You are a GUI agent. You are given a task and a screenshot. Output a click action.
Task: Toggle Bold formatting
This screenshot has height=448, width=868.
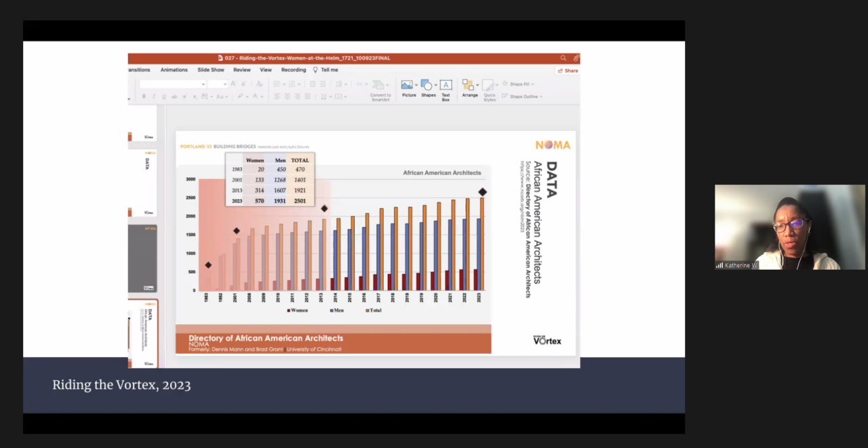point(144,97)
